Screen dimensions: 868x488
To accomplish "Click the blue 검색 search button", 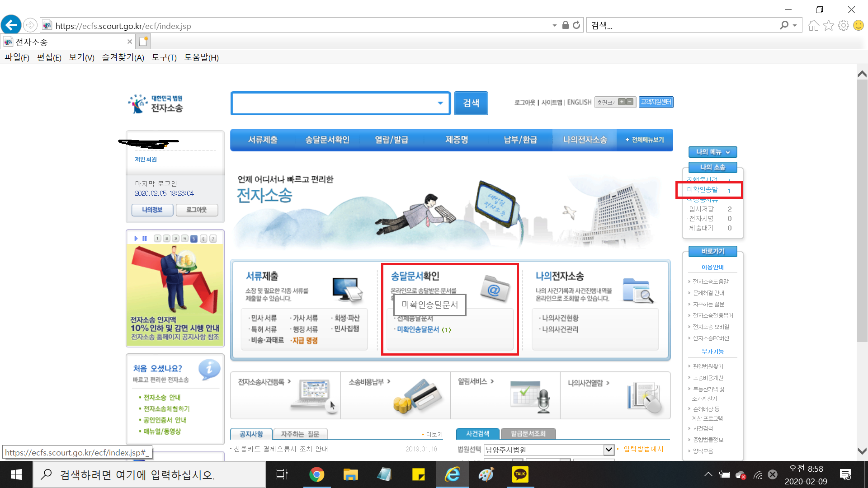I will pos(471,103).
